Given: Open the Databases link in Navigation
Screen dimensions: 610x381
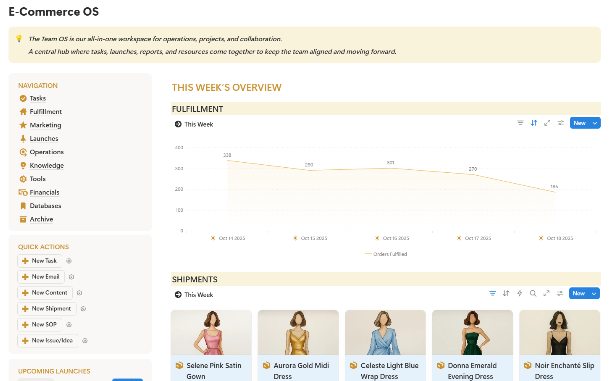Looking at the screenshot, I should (45, 206).
